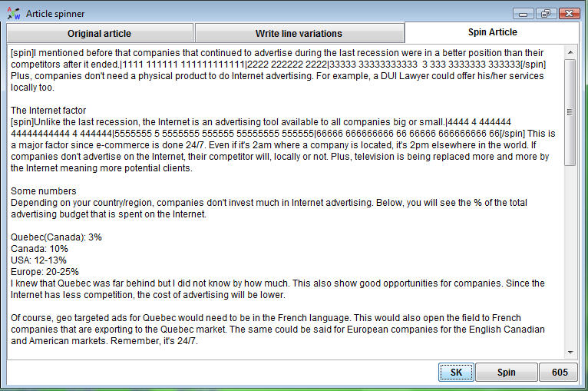Close the Article spinner window
The image size is (588, 391).
pyautogui.click(x=569, y=14)
